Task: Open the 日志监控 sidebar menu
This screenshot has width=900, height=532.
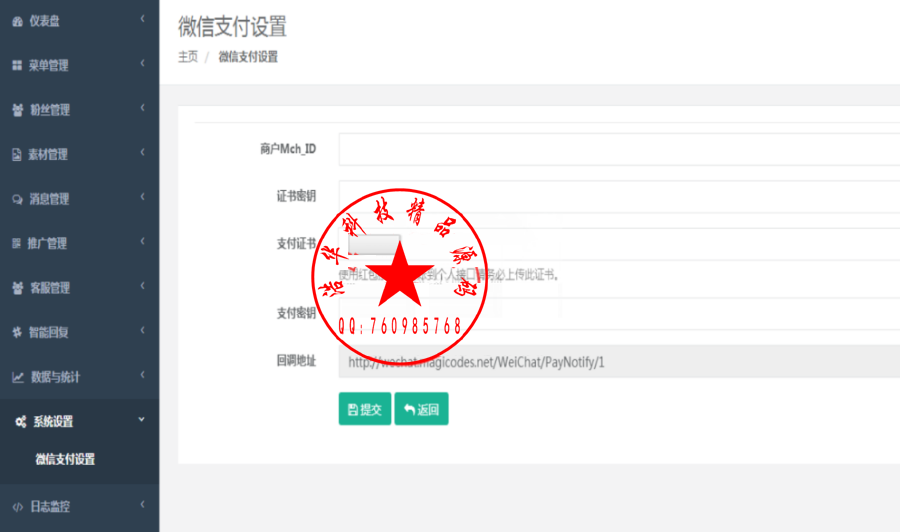Action: (79, 507)
